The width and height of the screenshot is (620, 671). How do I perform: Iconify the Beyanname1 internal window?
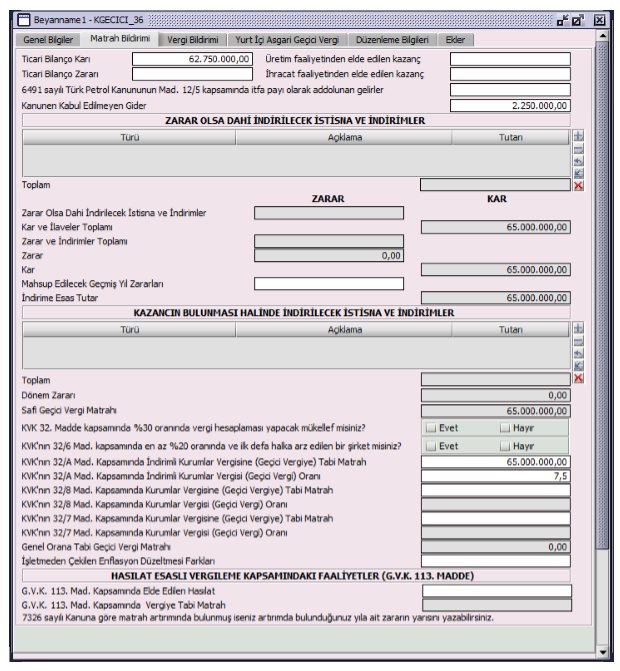(x=563, y=20)
